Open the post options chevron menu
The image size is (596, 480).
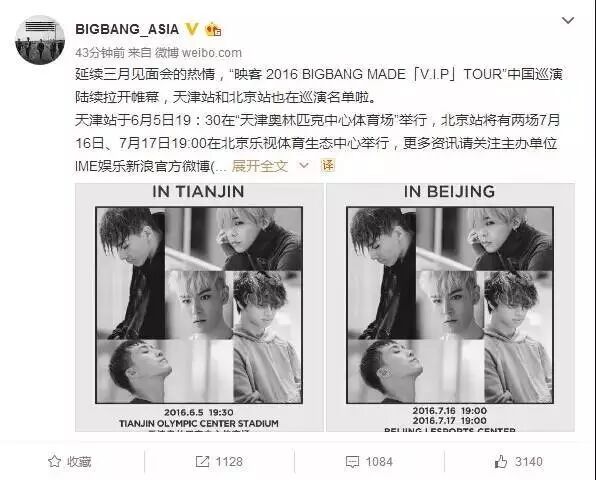[x=567, y=20]
